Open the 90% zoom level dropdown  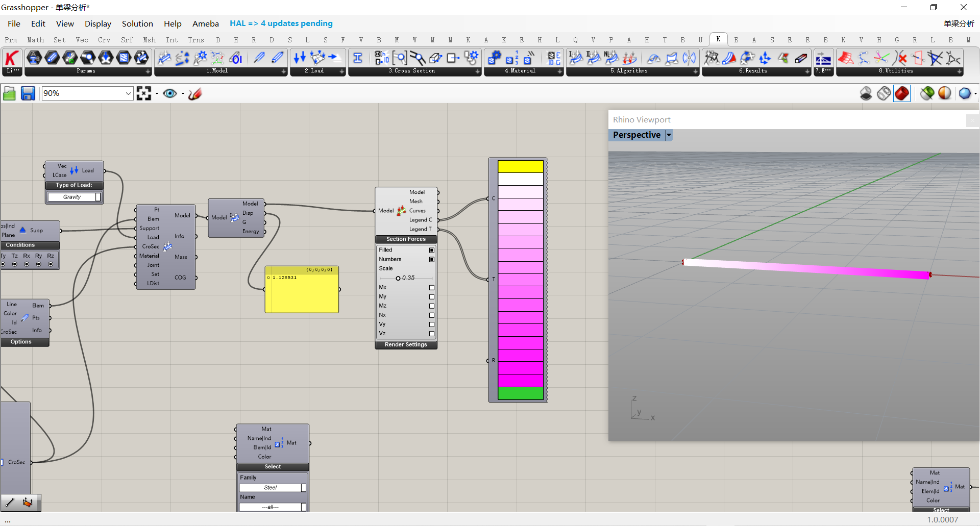point(128,93)
